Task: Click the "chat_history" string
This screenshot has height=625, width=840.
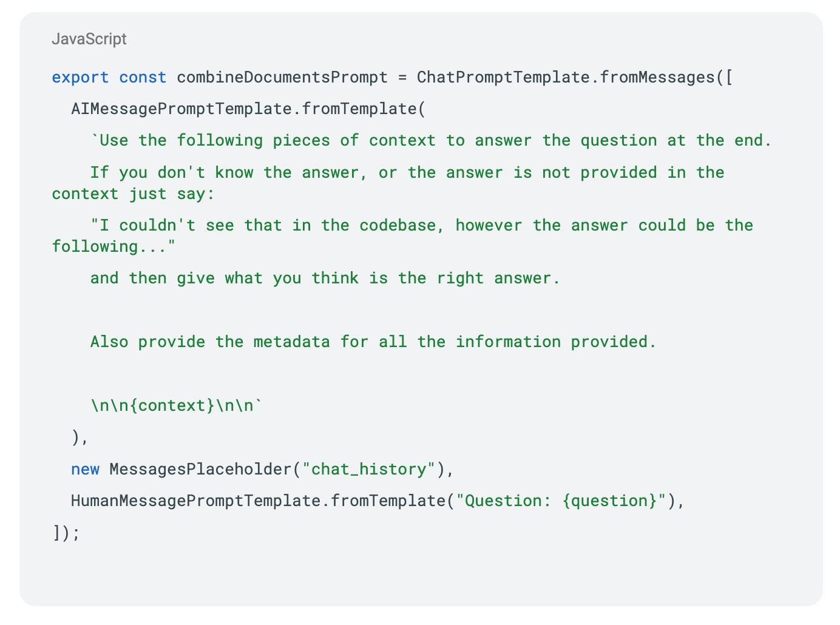Action: click(x=369, y=469)
